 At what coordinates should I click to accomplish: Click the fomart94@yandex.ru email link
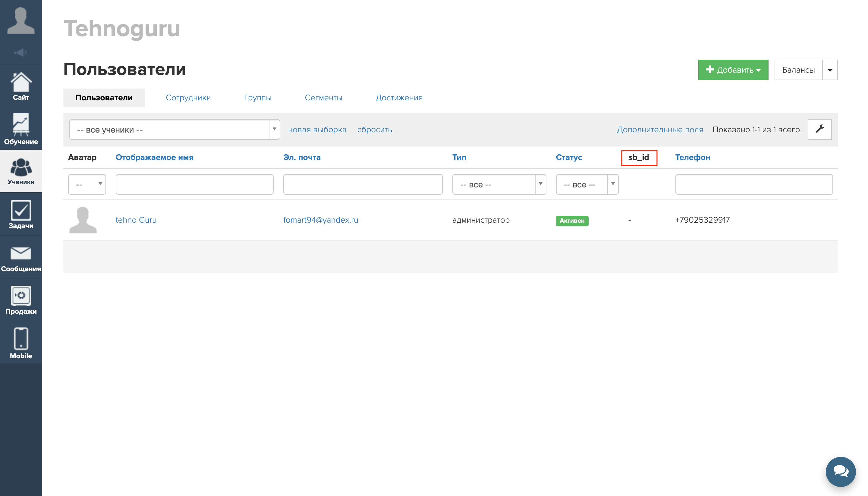coord(321,220)
